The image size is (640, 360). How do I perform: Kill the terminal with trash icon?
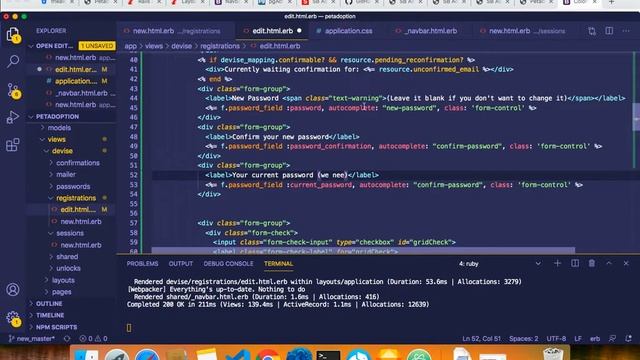pos(592,264)
